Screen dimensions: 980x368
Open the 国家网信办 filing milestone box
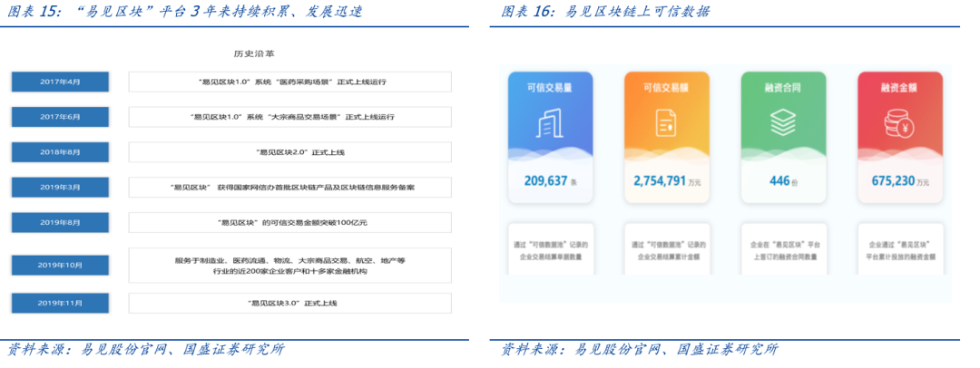click(290, 187)
